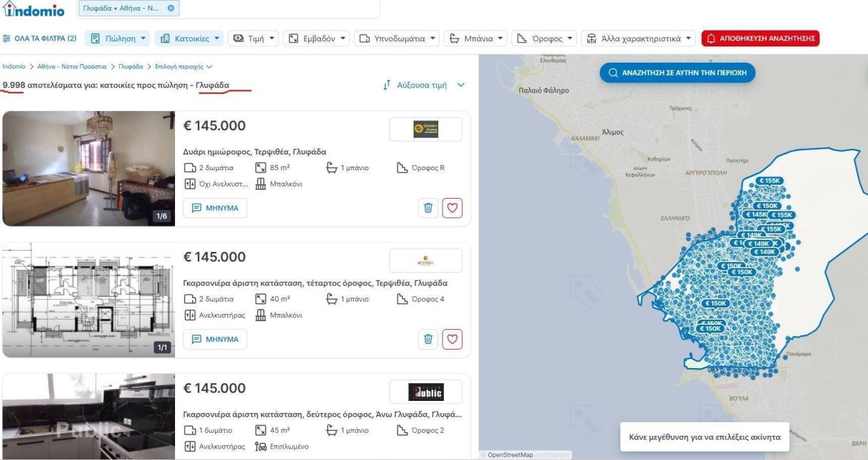
Task: Open the black kitchen listing thumbnail
Action: click(x=88, y=417)
